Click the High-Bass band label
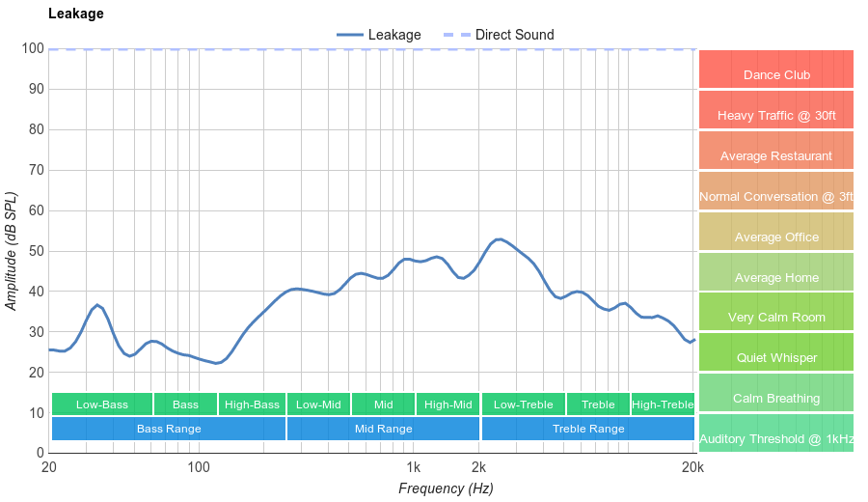The height and width of the screenshot is (502, 868). click(x=252, y=404)
